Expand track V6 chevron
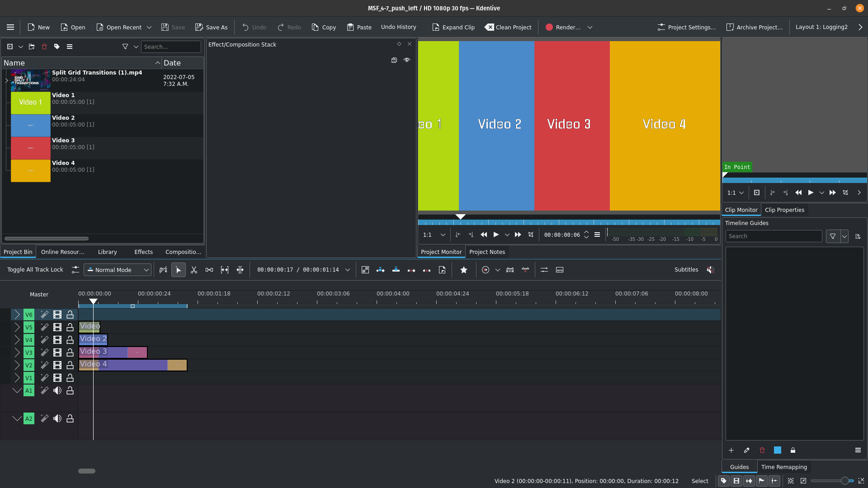 17,314
